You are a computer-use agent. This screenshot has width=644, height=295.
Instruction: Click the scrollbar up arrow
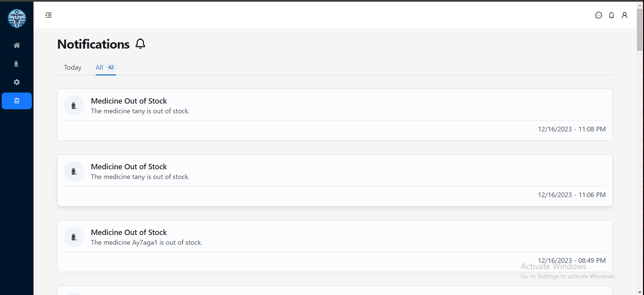(x=640, y=5)
